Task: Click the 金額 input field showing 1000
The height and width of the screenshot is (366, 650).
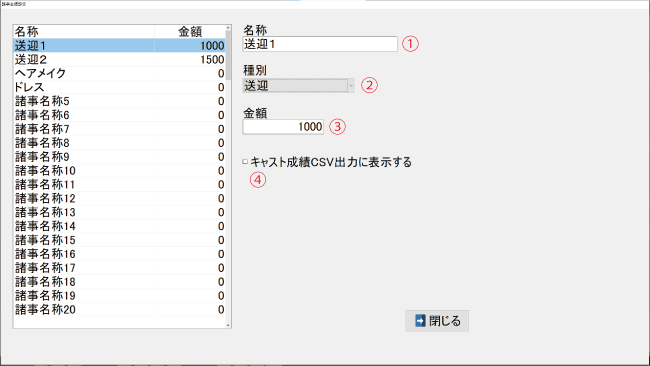Action: point(283,126)
